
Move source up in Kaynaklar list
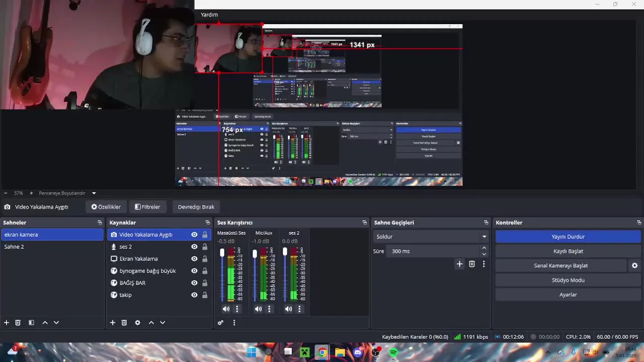click(x=151, y=323)
